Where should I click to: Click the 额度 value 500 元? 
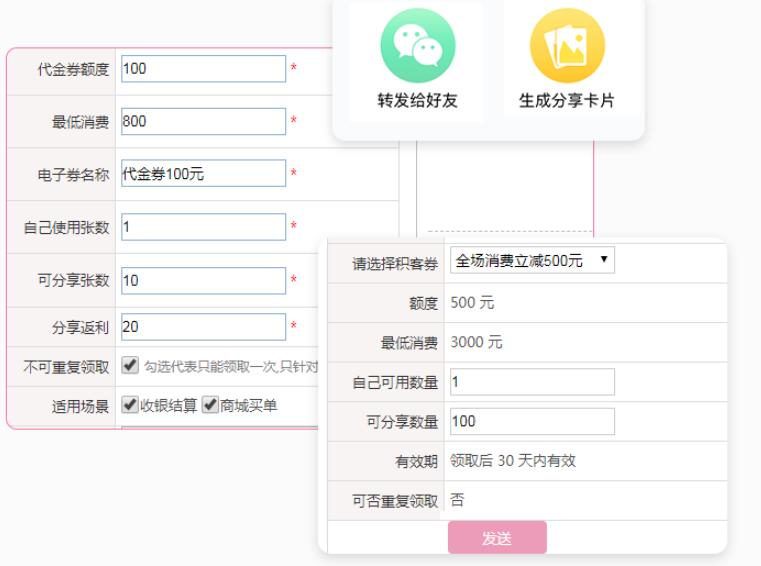pyautogui.click(x=472, y=303)
